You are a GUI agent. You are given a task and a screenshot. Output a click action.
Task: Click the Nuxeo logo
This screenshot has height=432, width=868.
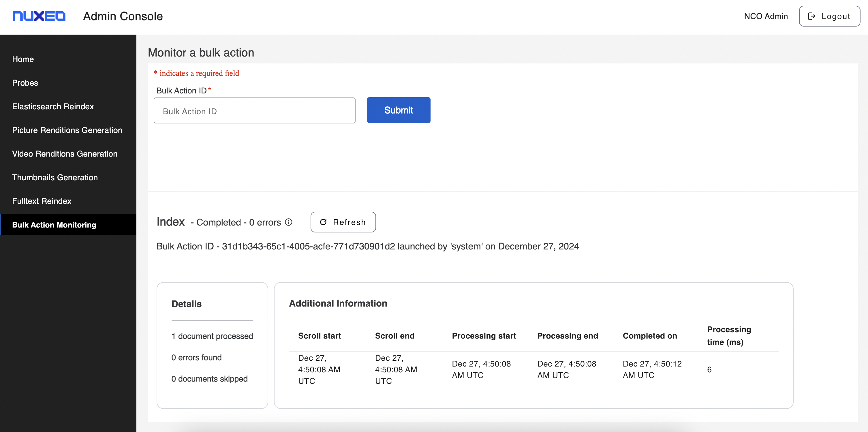coord(39,16)
